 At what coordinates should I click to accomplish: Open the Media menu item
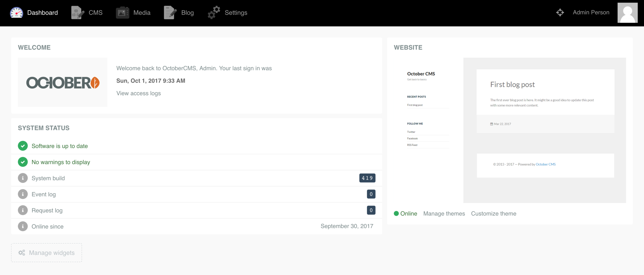pos(133,13)
